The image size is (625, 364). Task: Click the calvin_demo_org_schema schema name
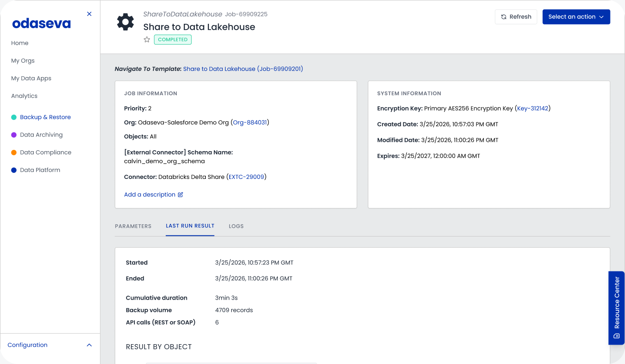tap(164, 161)
